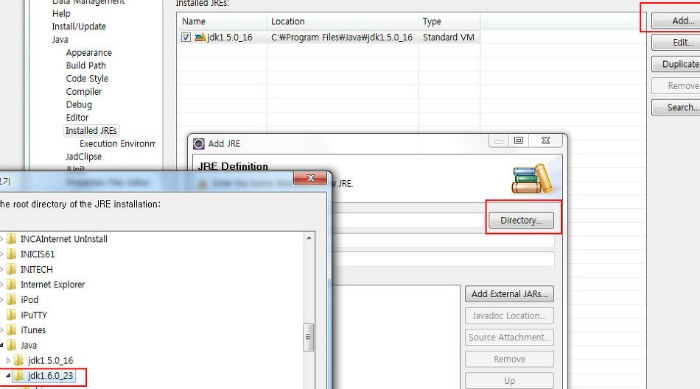This screenshot has height=389, width=700.
Task: Open Installed JREs preference page
Action: [x=91, y=130]
